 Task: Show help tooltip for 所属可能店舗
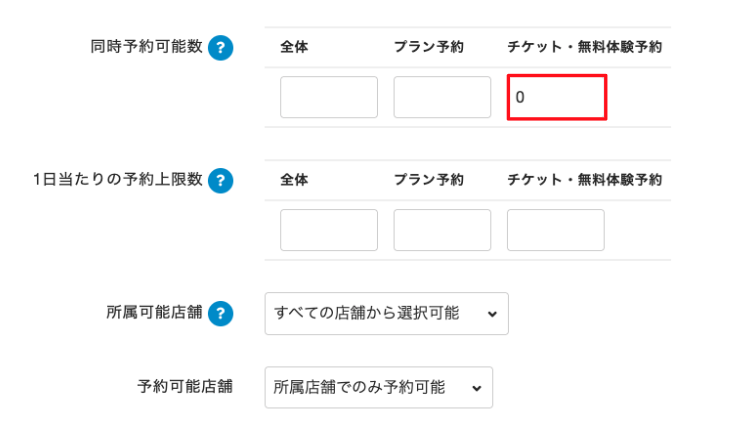point(220,313)
